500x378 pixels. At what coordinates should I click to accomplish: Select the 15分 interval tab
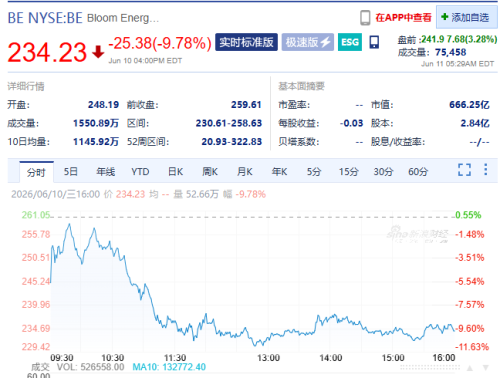(349, 172)
